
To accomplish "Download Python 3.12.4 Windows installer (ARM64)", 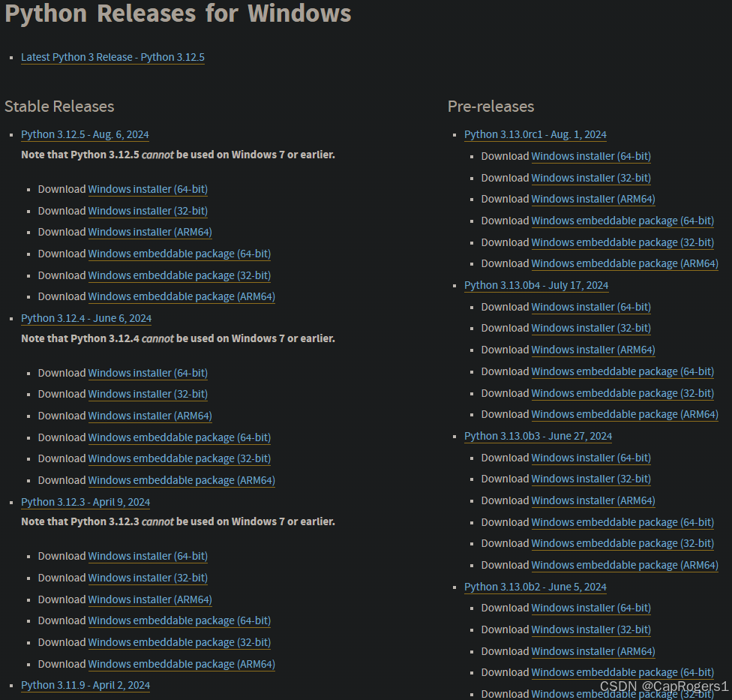I will 150,416.
